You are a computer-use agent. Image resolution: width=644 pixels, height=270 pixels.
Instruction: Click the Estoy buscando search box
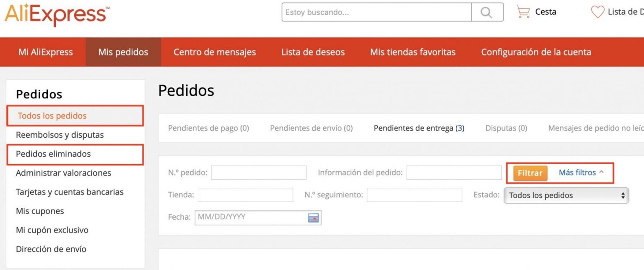(376, 12)
